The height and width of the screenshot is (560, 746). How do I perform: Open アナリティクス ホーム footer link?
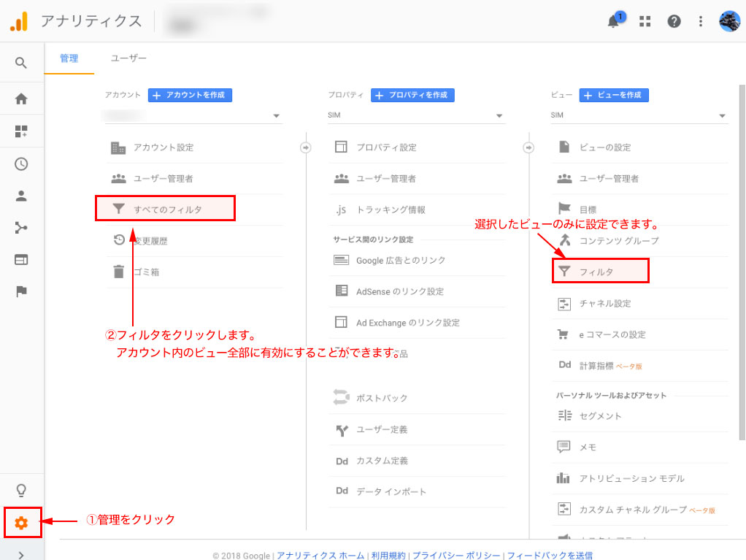pos(320,555)
